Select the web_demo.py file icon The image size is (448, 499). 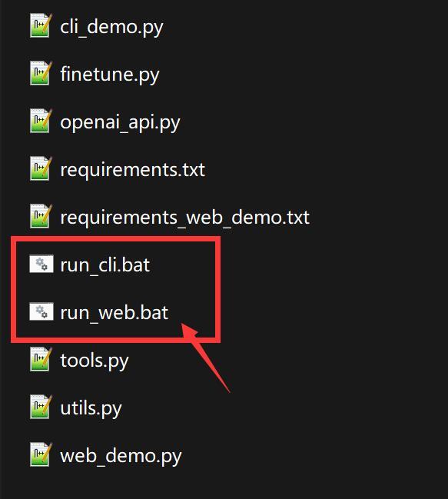click(41, 454)
